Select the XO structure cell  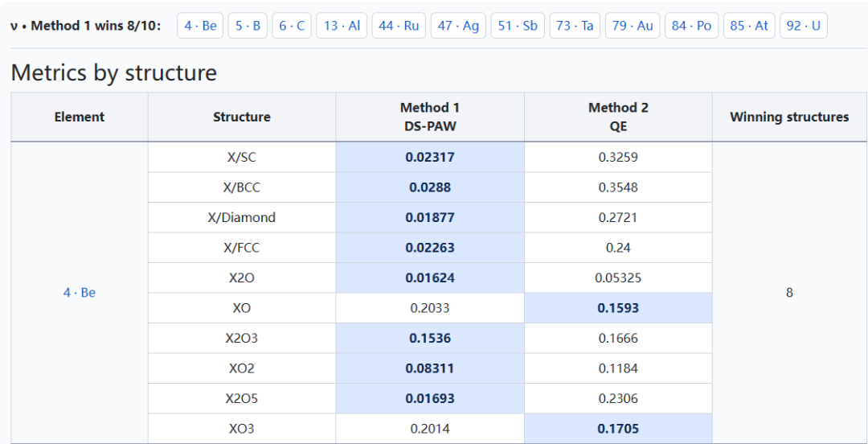tap(242, 307)
